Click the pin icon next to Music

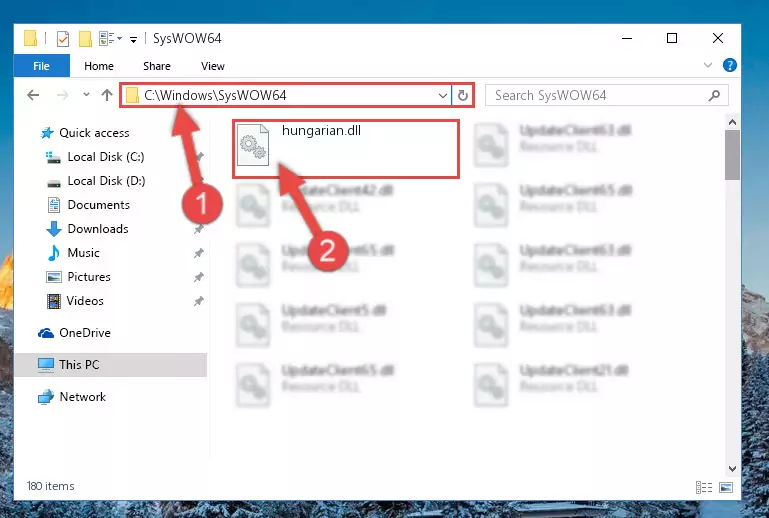[199, 253]
